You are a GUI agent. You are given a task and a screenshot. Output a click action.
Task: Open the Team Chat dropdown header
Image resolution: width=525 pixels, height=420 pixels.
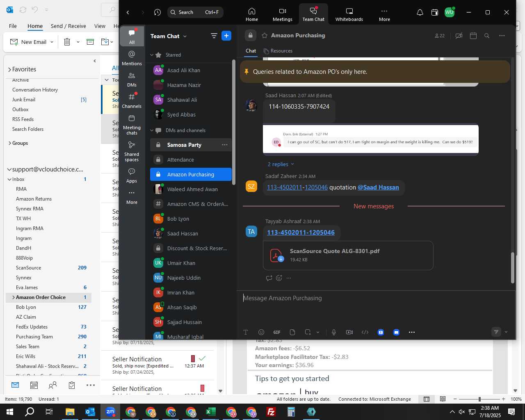169,36
